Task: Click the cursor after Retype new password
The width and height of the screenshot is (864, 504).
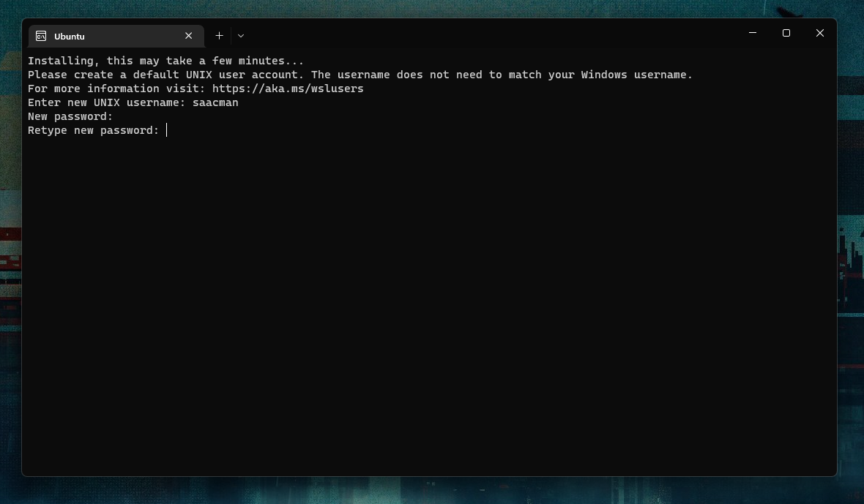Action: tap(167, 130)
